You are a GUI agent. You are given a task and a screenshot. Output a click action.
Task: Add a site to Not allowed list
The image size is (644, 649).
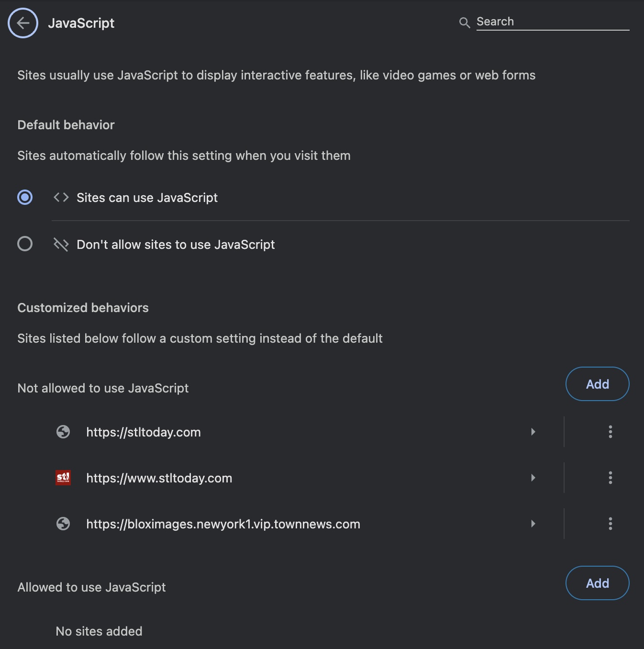(x=598, y=384)
